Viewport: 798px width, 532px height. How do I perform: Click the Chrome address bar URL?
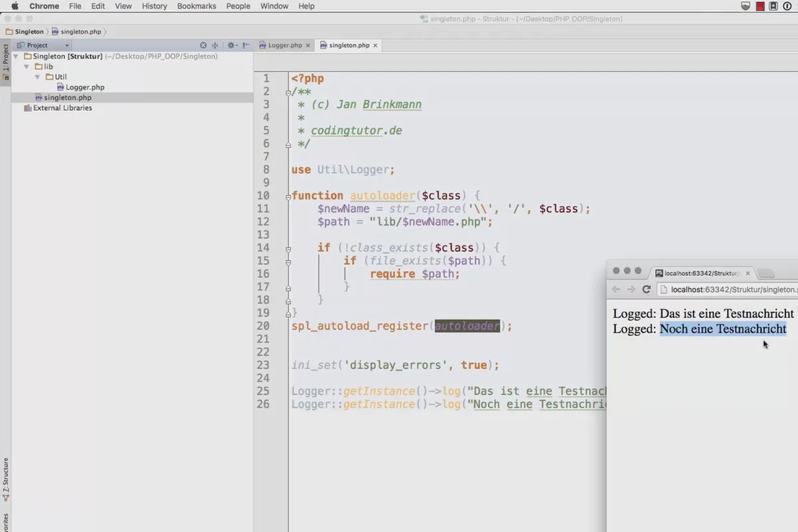[733, 289]
